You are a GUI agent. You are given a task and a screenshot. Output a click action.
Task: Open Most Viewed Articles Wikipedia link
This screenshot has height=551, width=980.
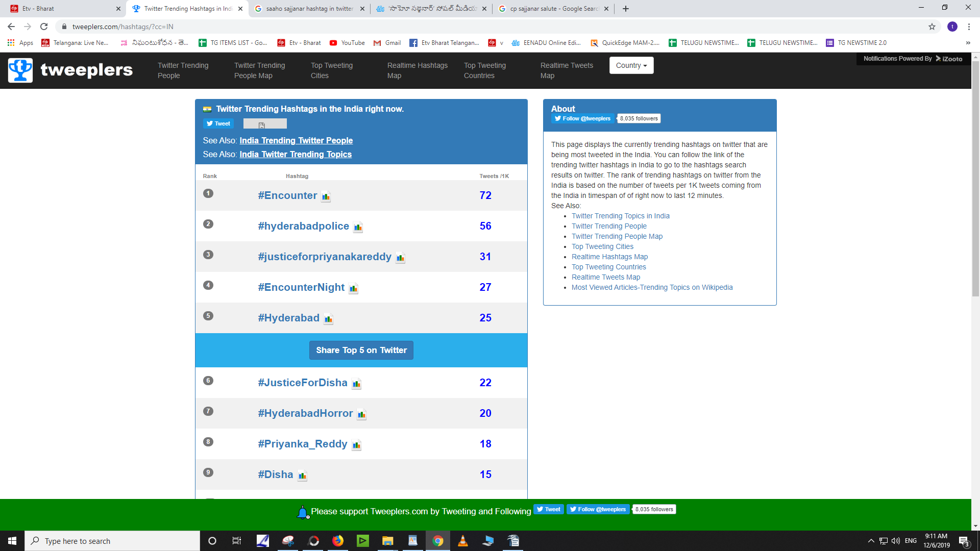coord(652,287)
